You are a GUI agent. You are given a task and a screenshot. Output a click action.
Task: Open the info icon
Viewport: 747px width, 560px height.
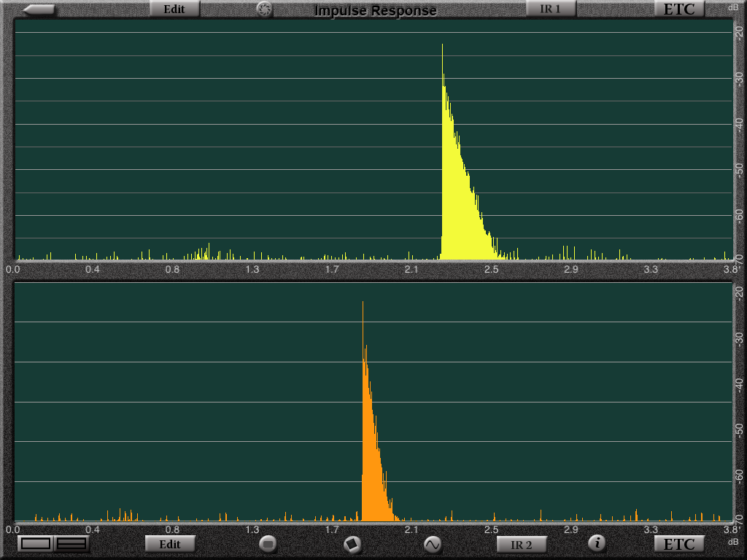tap(597, 542)
